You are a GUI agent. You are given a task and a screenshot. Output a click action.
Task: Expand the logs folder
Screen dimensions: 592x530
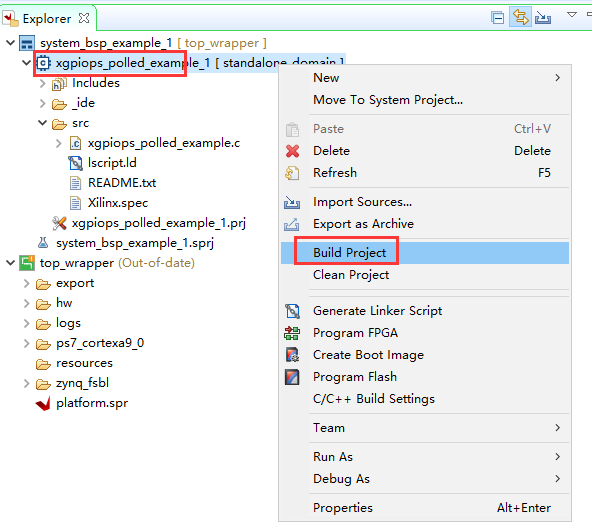[x=26, y=323]
